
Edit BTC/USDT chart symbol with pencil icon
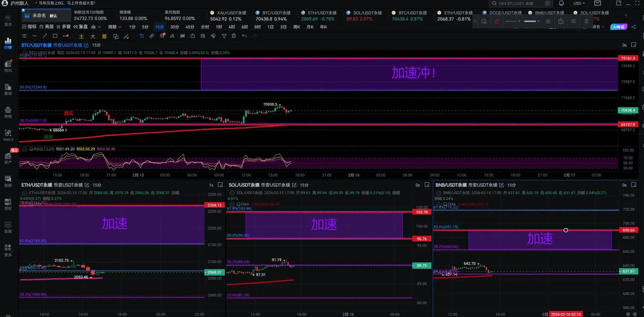[86, 45]
